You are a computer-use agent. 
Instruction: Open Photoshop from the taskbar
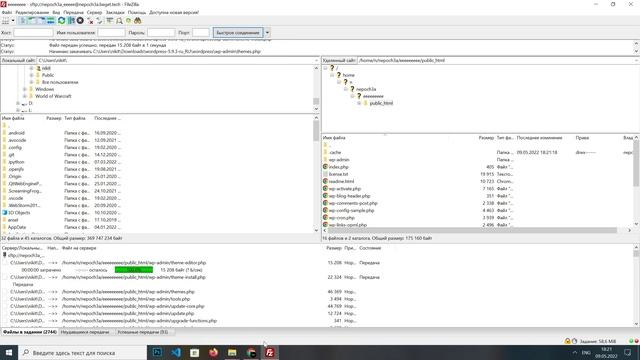pyautogui.click(x=157, y=353)
